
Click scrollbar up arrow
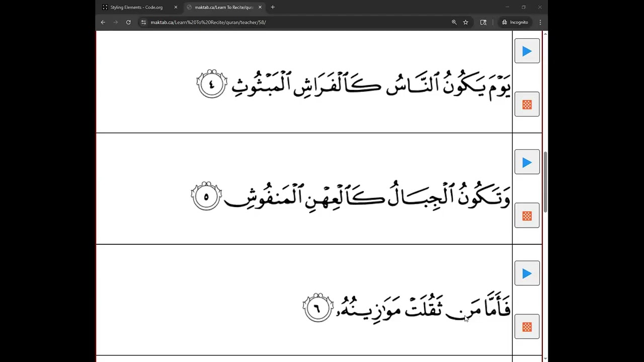tap(545, 34)
